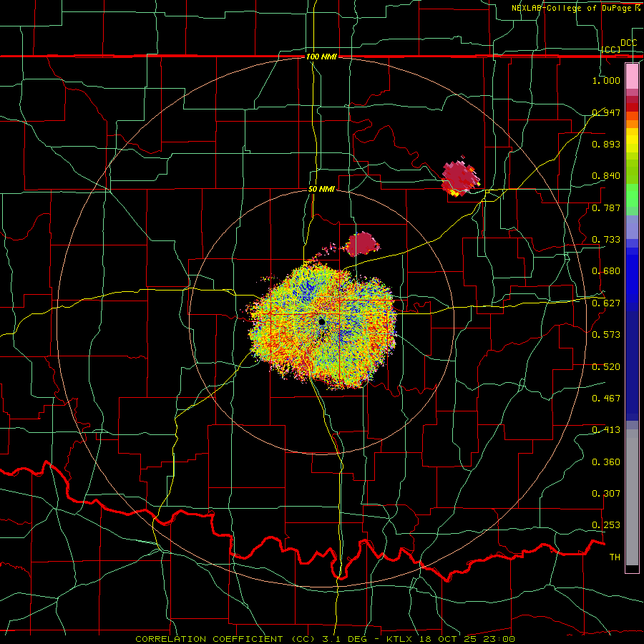Click the 0.680 scale value
The image size is (644, 644).
[x=606, y=271]
